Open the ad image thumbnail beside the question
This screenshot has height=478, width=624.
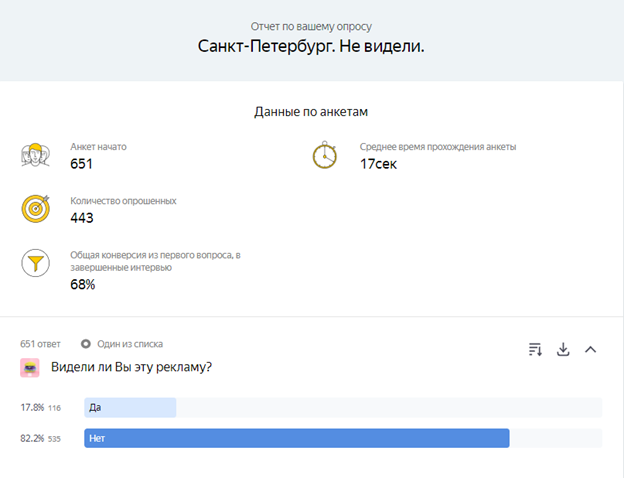pos(30,368)
